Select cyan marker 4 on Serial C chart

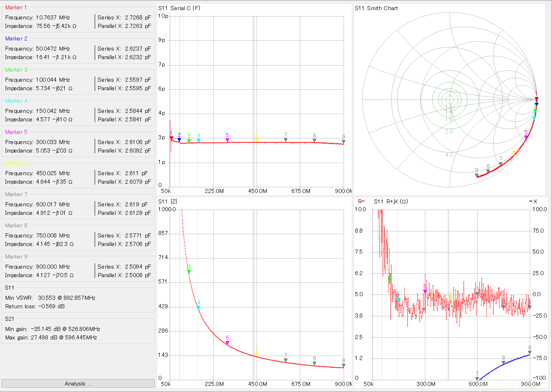tap(199, 140)
